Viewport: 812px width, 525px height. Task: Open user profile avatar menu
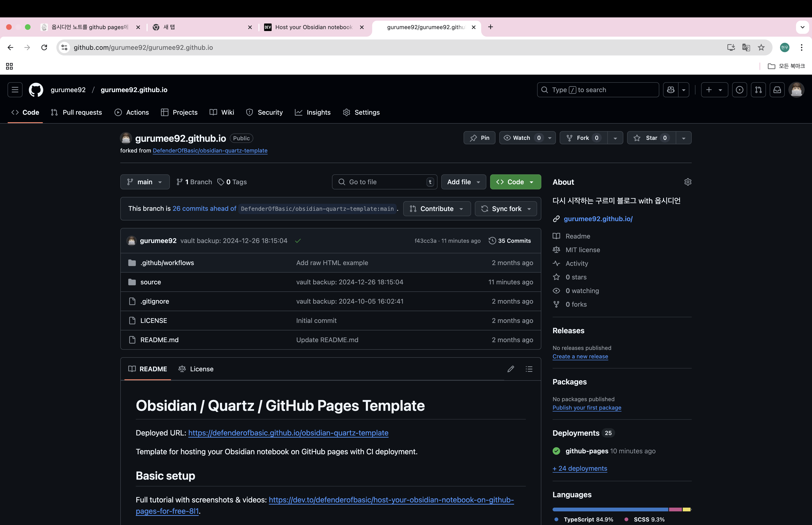[x=796, y=90]
